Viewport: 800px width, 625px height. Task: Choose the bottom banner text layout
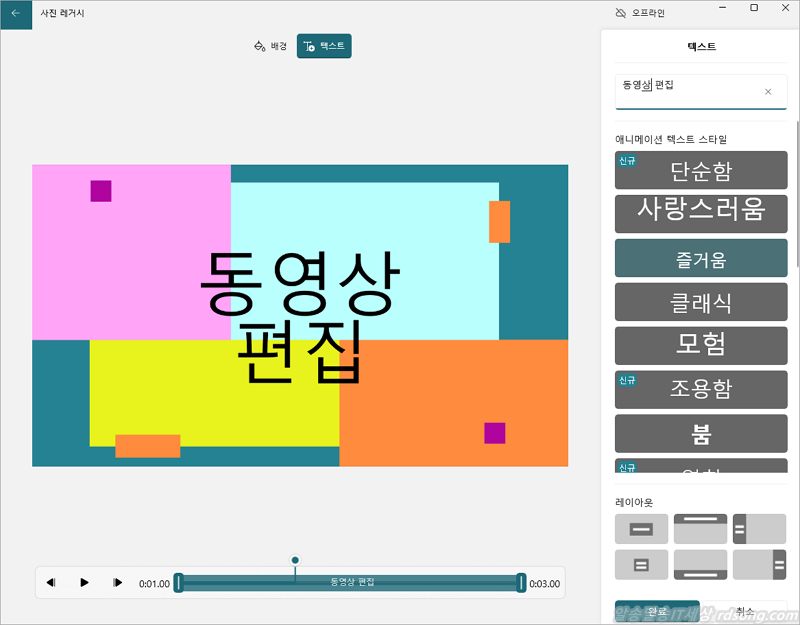coord(700,565)
